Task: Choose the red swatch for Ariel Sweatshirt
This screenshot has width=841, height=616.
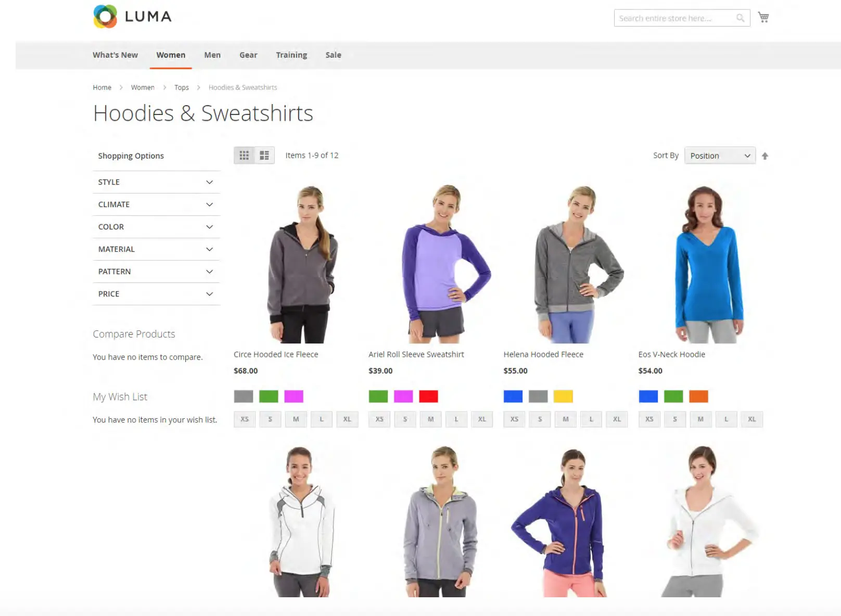Action: [428, 396]
